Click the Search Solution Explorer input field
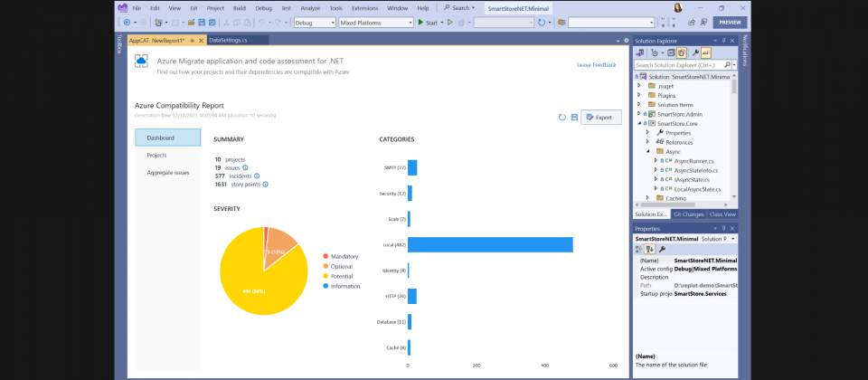 pos(679,65)
